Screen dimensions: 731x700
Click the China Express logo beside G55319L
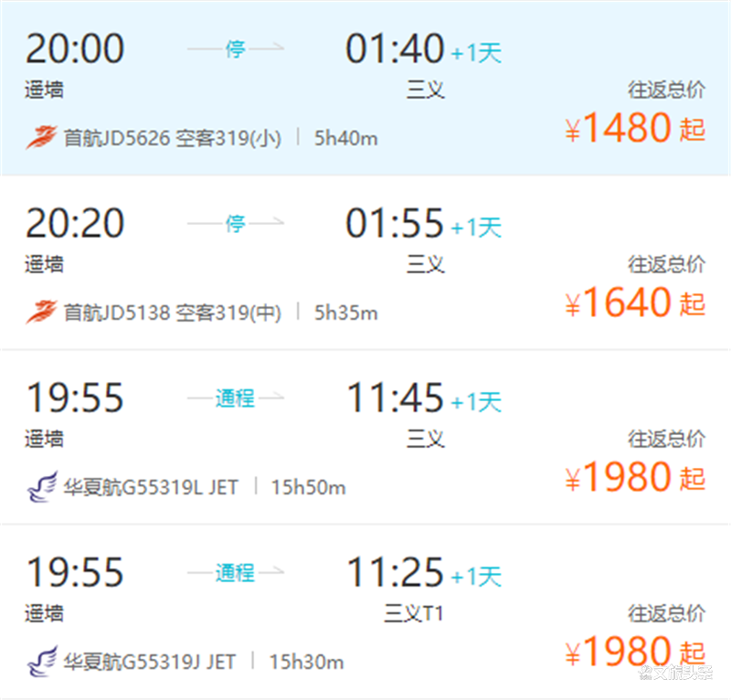click(x=40, y=487)
